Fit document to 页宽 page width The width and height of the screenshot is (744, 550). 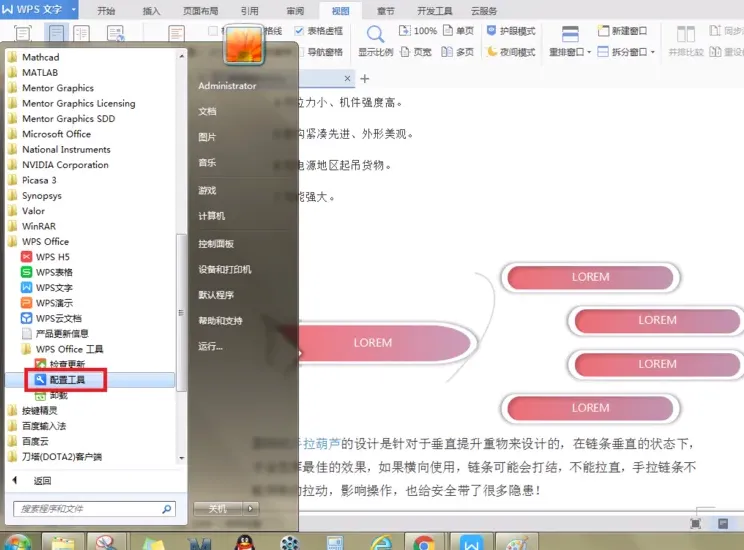point(416,52)
